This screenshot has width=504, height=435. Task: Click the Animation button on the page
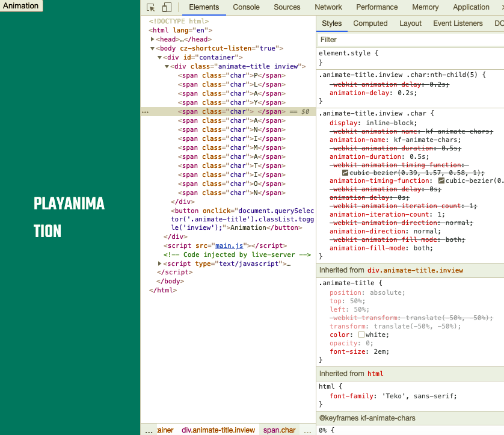coord(21,6)
